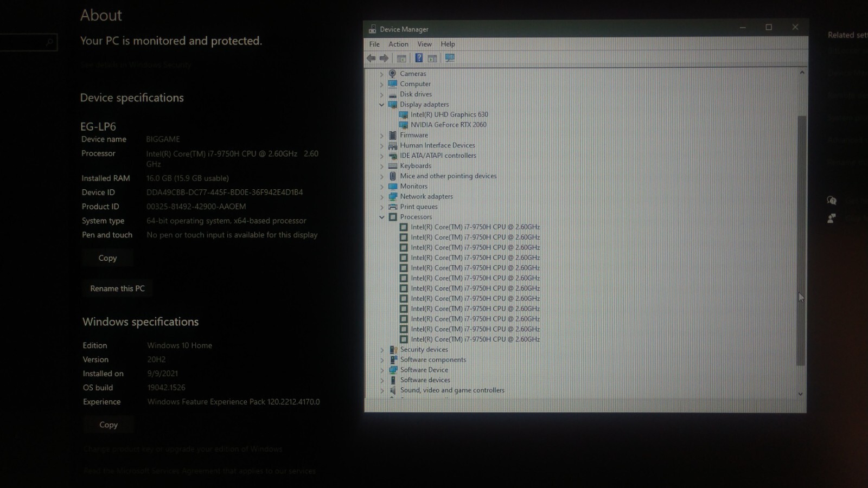This screenshot has height=488, width=868.
Task: Click the Back arrow toolbar icon
Action: click(371, 59)
